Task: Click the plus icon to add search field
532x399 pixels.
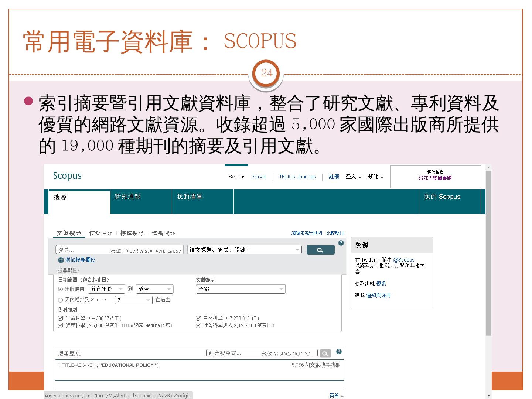Action: pyautogui.click(x=61, y=260)
